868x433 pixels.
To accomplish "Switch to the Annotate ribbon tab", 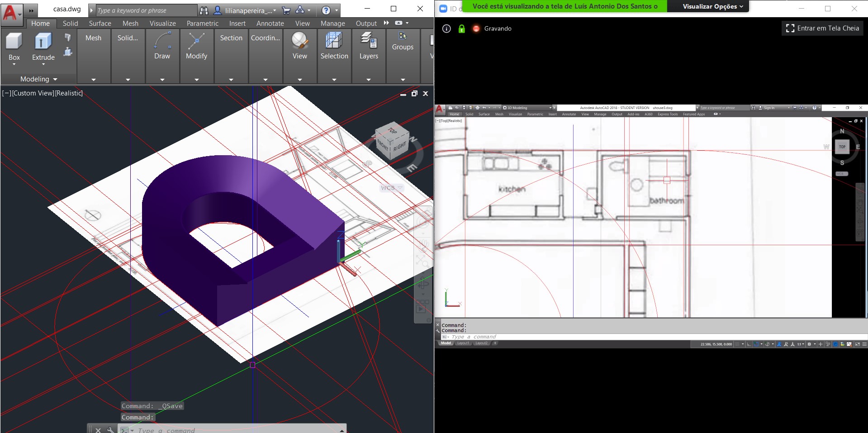I will pos(270,23).
